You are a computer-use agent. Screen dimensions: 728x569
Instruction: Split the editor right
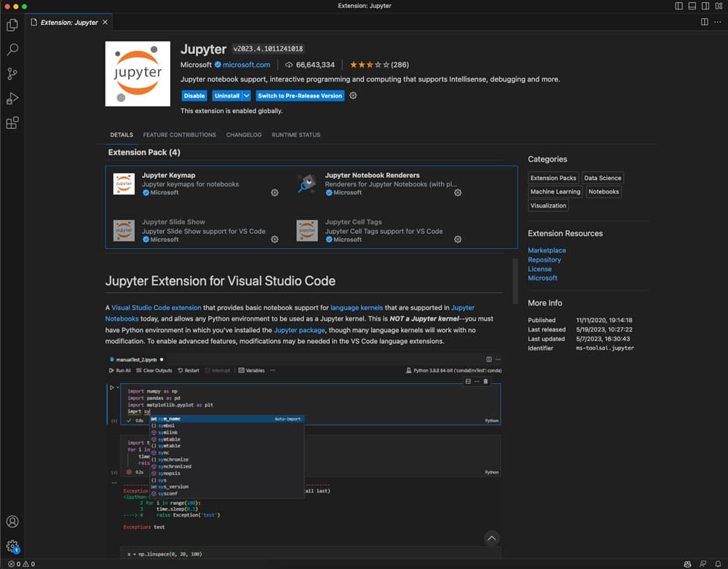click(x=704, y=22)
